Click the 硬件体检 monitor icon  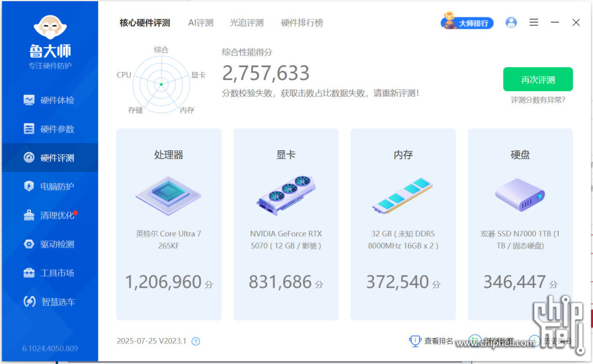(29, 100)
